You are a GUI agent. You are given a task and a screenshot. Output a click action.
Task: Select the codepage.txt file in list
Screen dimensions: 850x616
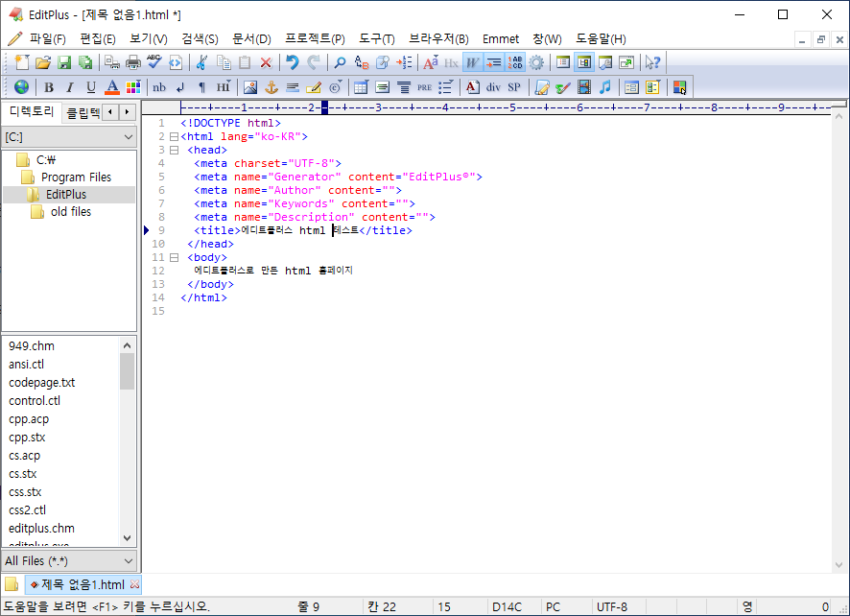coord(42,383)
